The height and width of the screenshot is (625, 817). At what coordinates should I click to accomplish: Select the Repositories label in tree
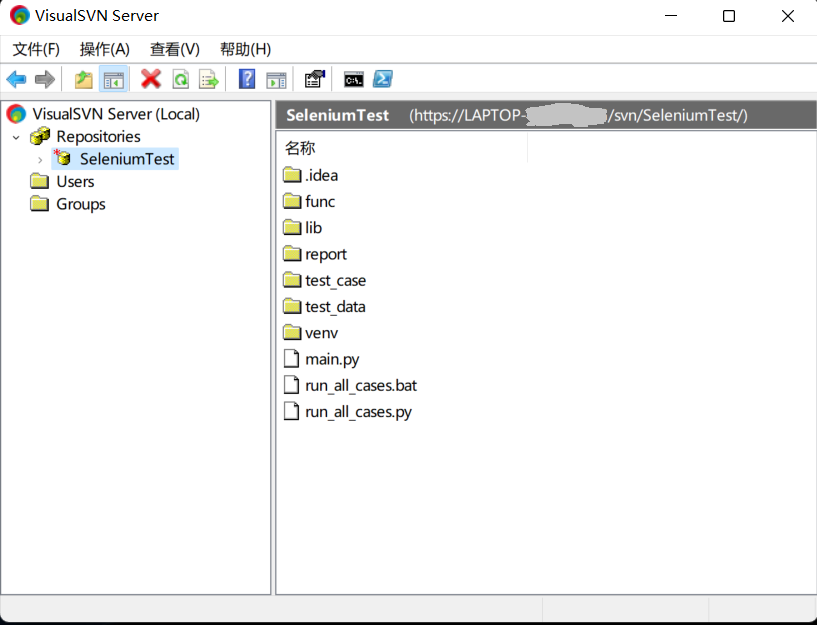[x=98, y=136]
